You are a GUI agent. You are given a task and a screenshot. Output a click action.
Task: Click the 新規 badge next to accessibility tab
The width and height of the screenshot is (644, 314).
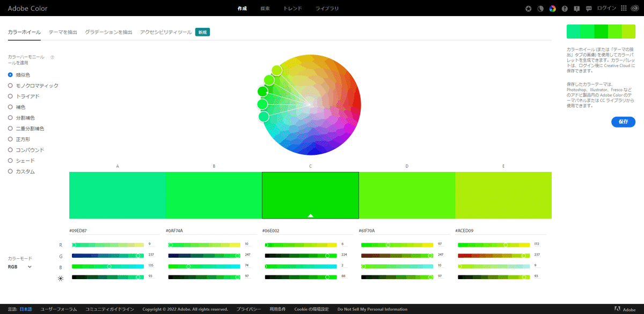click(x=202, y=32)
